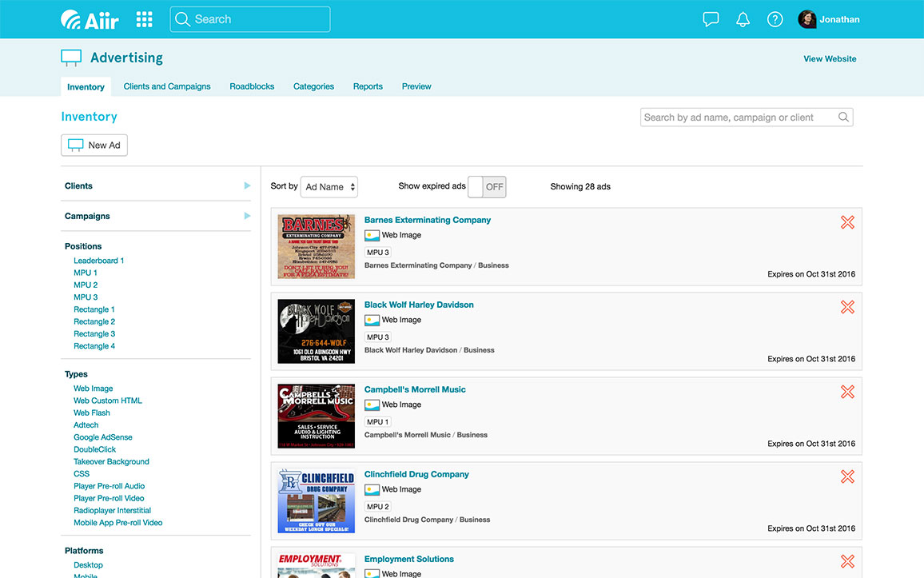
Task: Delete the Black Wolf Harley Davidson ad
Action: [847, 307]
